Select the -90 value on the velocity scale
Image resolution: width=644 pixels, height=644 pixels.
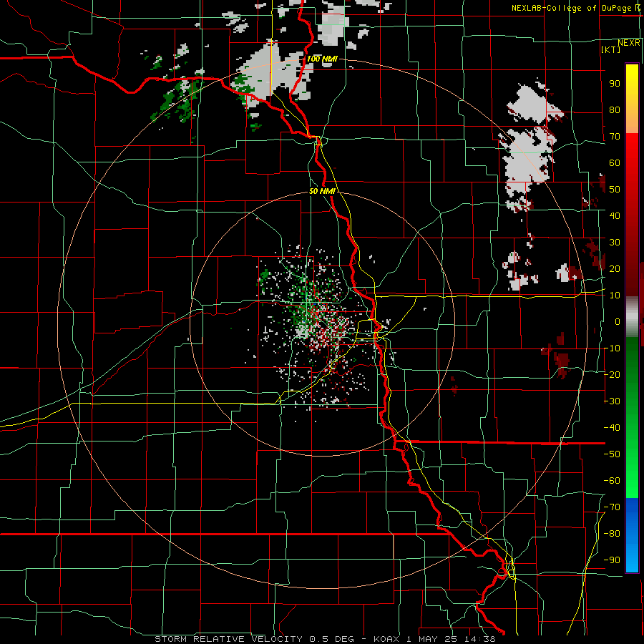(x=612, y=560)
